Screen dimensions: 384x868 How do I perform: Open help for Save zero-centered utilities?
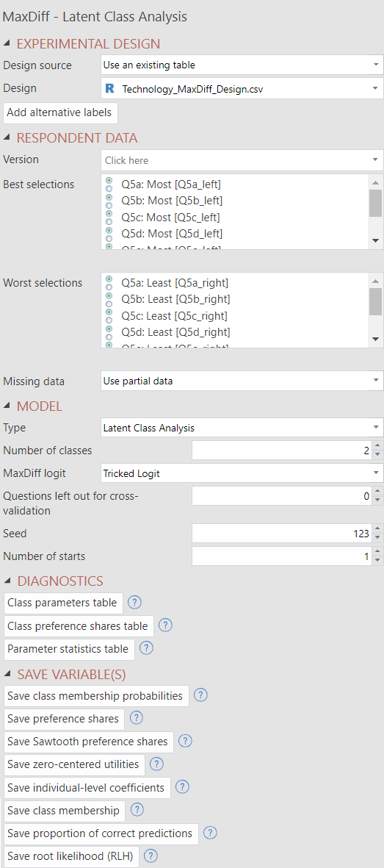[x=156, y=764]
